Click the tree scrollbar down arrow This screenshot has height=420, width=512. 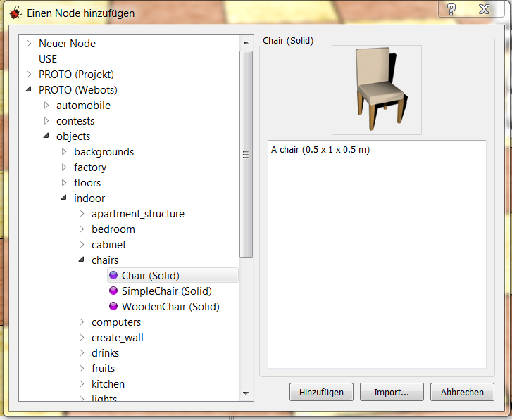246,393
